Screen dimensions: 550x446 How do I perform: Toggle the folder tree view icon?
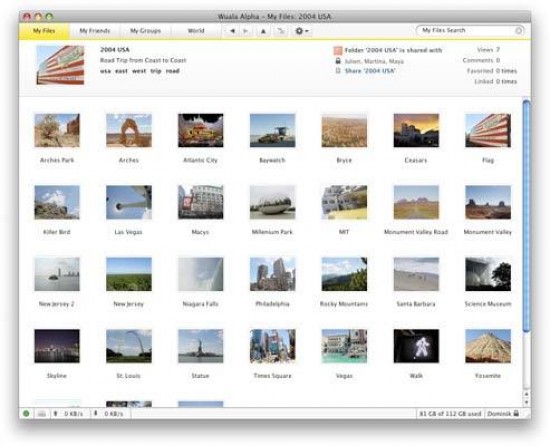point(281,31)
